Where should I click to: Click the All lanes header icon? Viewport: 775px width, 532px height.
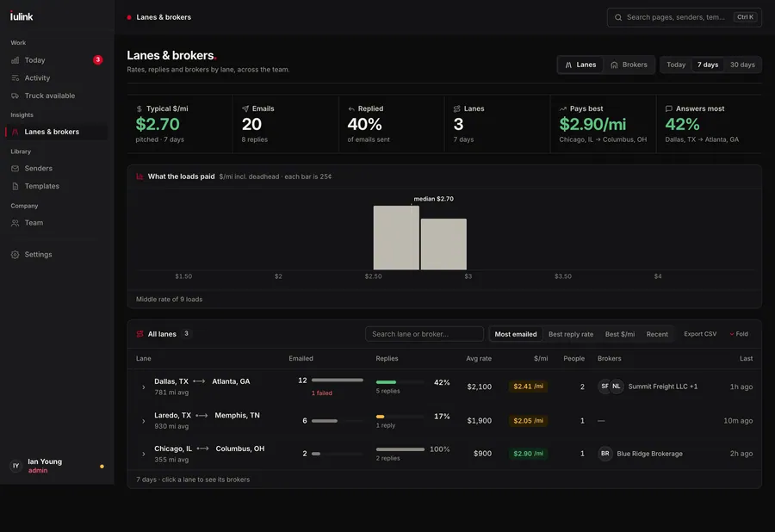pos(139,334)
